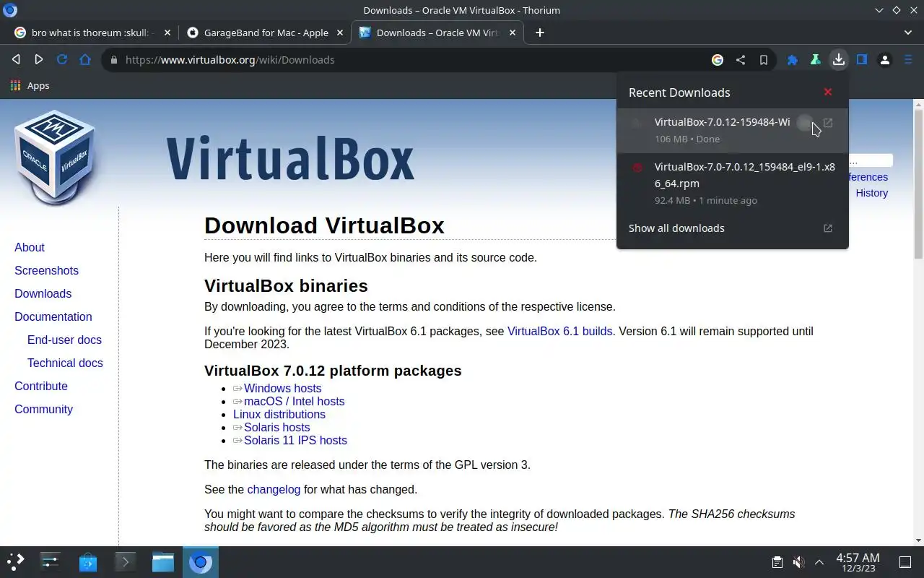
Task: Open System Settings from the taskbar
Action: [51, 561]
